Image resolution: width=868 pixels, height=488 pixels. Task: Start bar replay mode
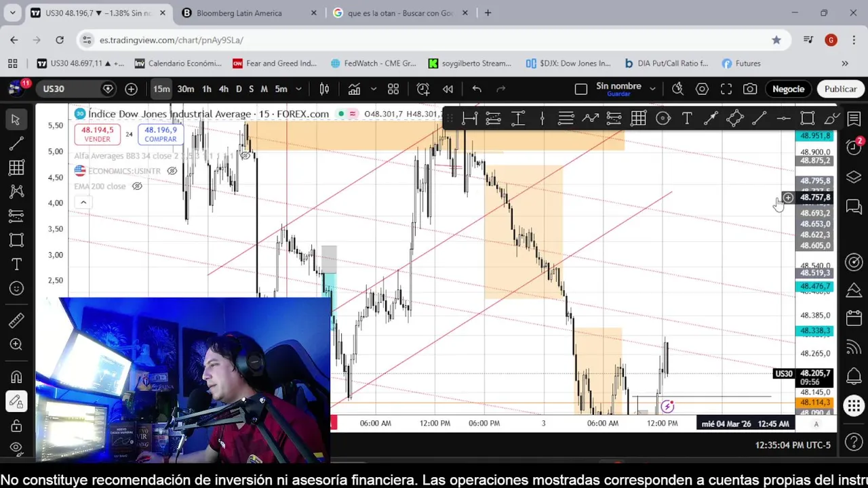(x=448, y=89)
